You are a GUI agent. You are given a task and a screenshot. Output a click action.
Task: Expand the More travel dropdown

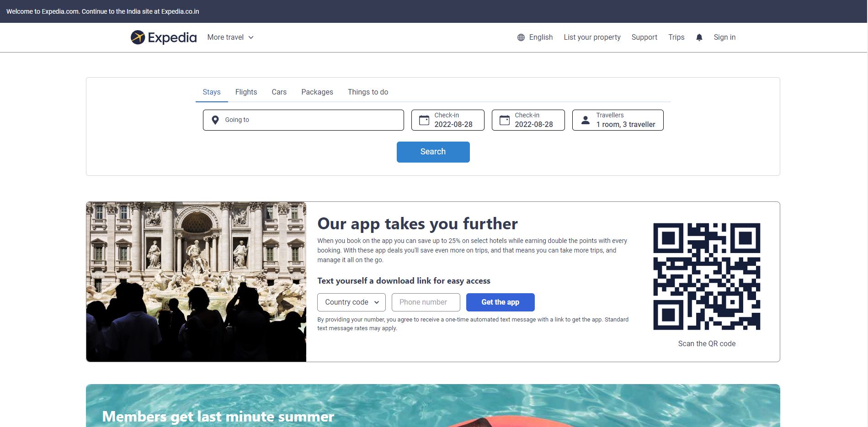coord(230,37)
